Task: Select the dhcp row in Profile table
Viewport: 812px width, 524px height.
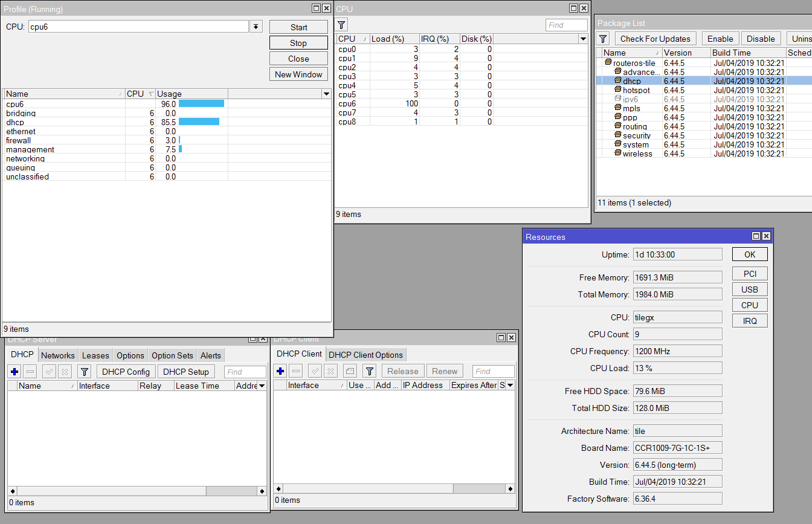Action: click(167, 122)
